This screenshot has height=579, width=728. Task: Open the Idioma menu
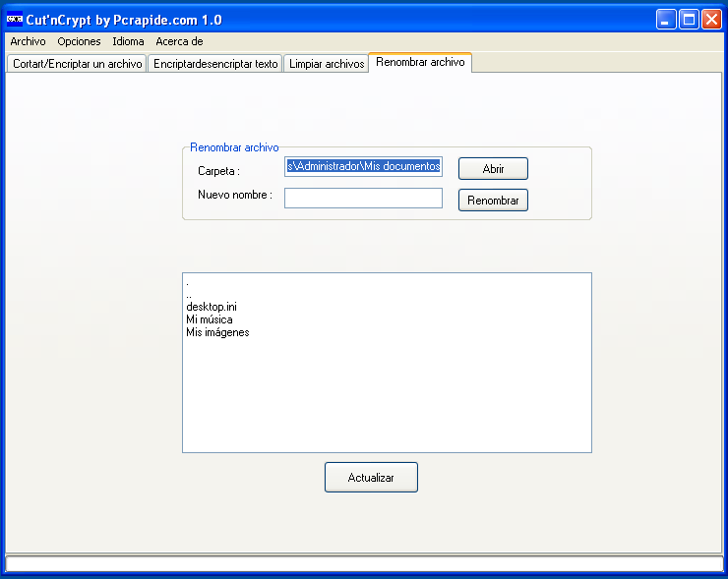click(128, 41)
